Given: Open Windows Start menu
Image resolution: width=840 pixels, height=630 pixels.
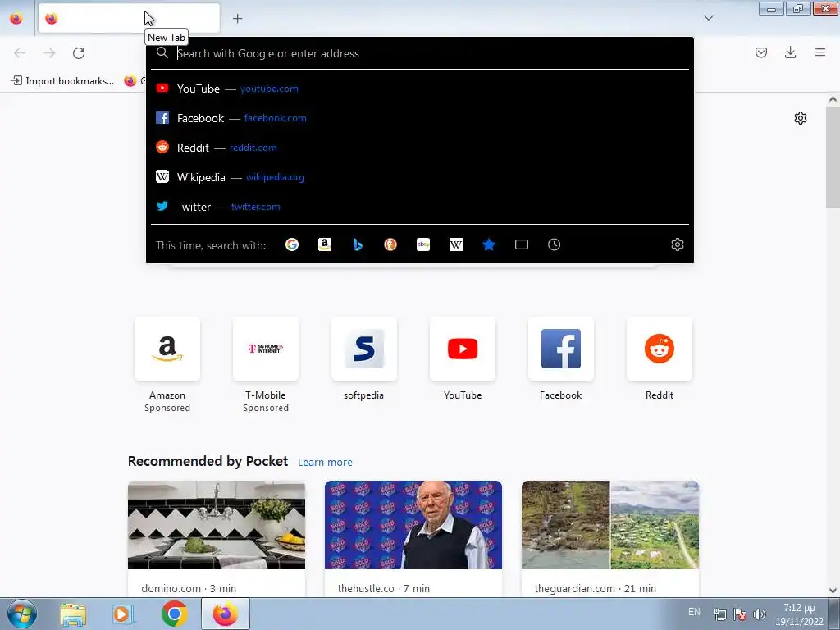Looking at the screenshot, I should (21, 614).
